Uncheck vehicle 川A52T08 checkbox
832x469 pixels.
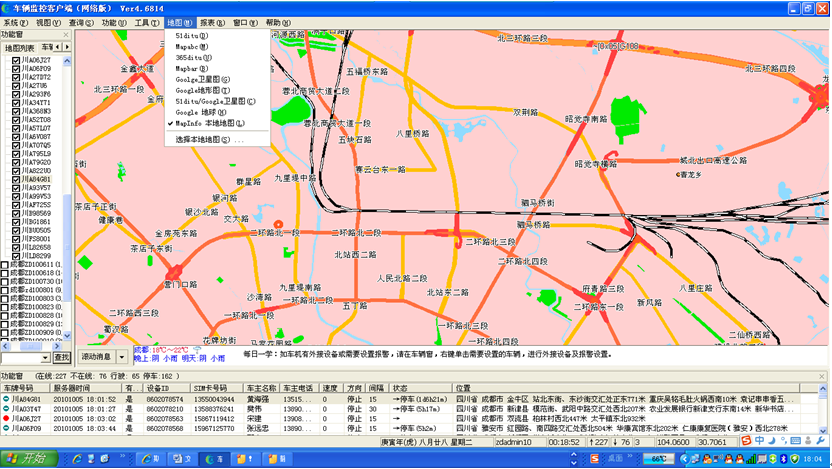coord(16,119)
